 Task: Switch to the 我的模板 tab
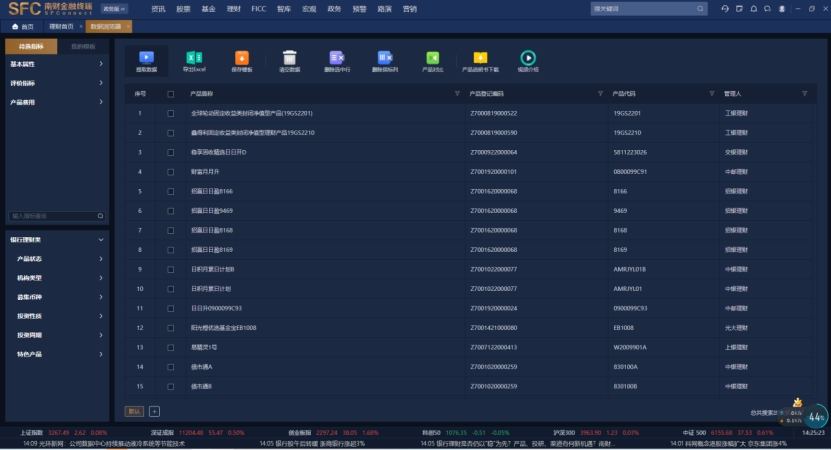(x=83, y=46)
